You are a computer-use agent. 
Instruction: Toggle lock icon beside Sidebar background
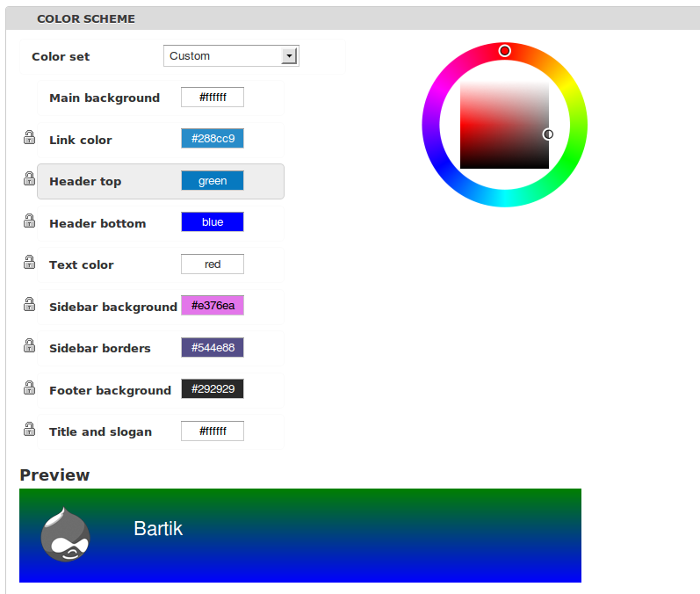point(30,304)
